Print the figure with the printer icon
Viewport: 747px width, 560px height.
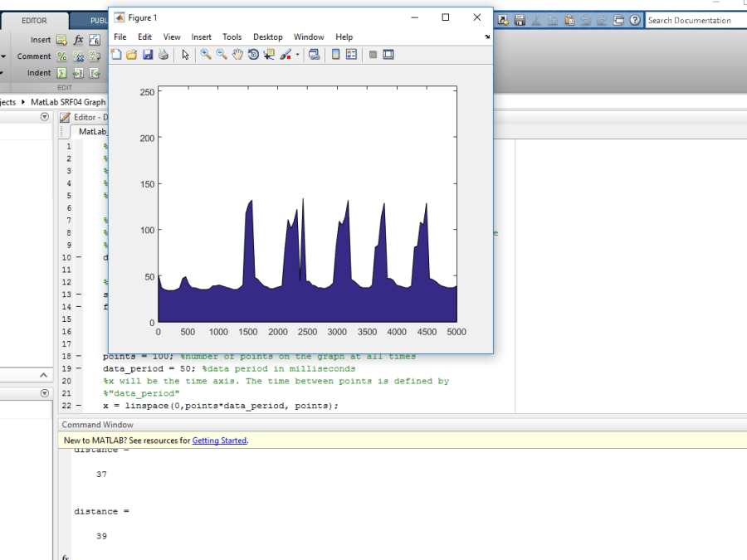[164, 54]
